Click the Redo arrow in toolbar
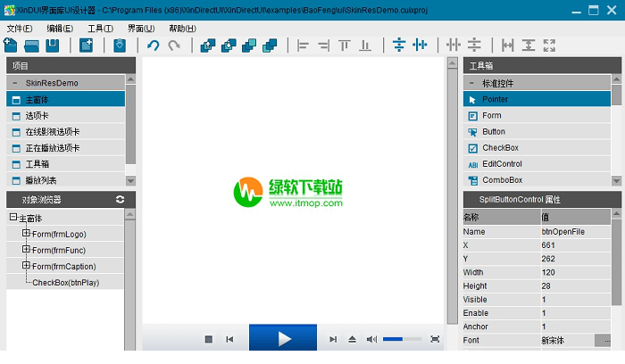 click(174, 45)
